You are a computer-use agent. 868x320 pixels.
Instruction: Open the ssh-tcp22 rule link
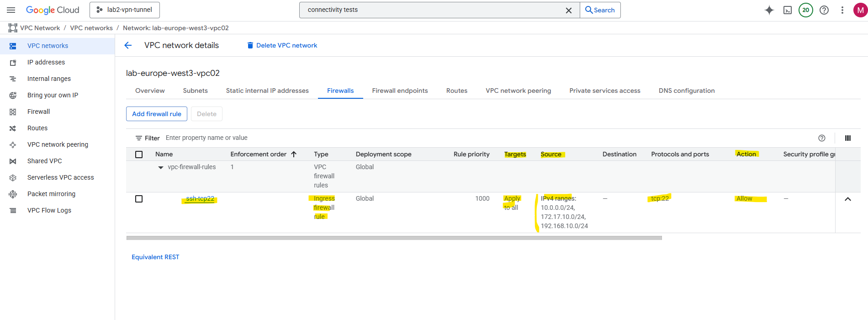(200, 198)
